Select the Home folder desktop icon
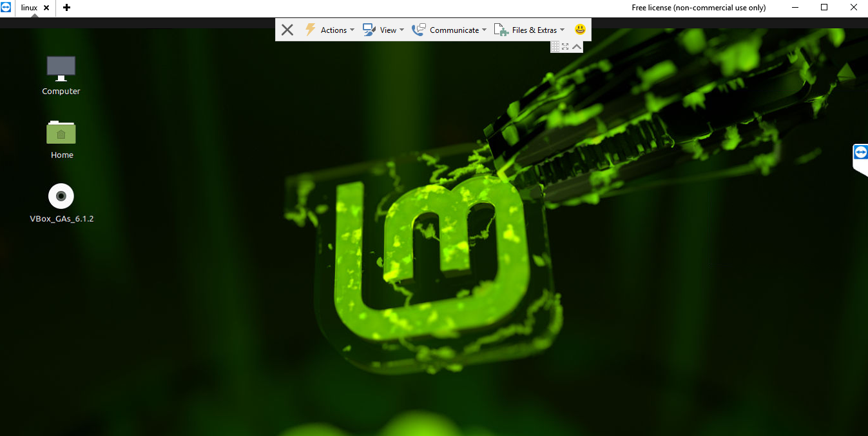868x436 pixels. point(62,140)
